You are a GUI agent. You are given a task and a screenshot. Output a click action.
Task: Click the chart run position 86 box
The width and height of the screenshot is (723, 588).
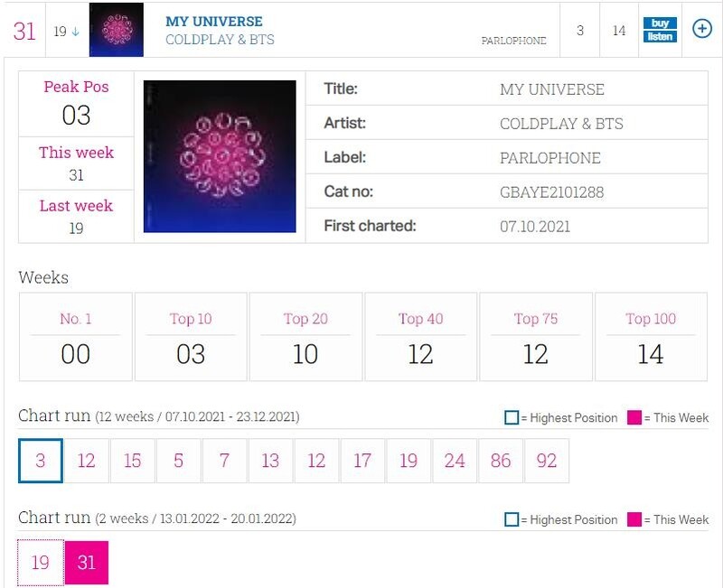click(501, 461)
